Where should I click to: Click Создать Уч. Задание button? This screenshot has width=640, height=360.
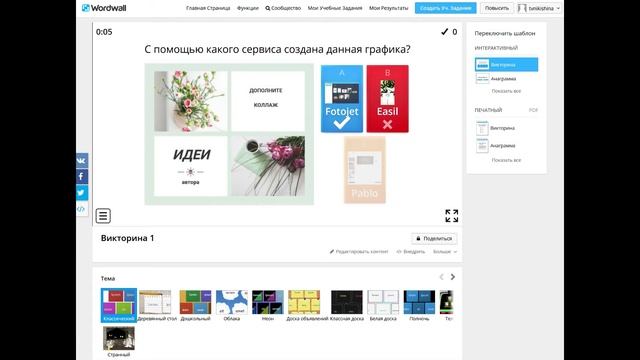pos(445,8)
